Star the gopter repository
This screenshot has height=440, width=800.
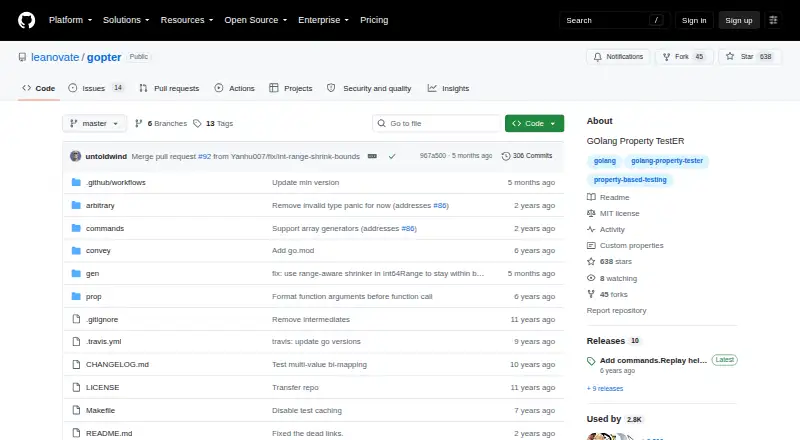click(x=749, y=57)
